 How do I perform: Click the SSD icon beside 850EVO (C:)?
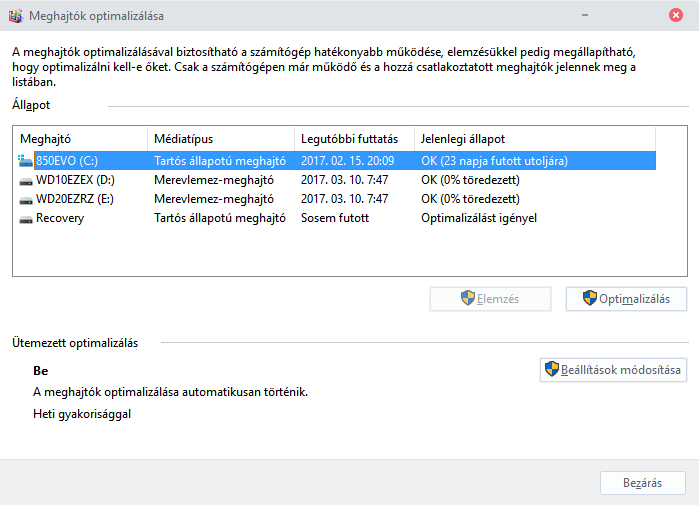point(26,160)
